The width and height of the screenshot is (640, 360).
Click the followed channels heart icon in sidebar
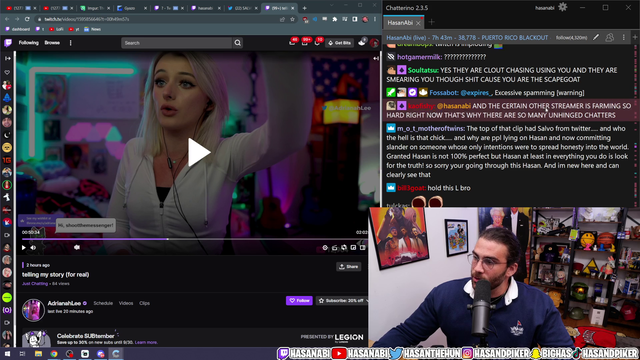7,72
